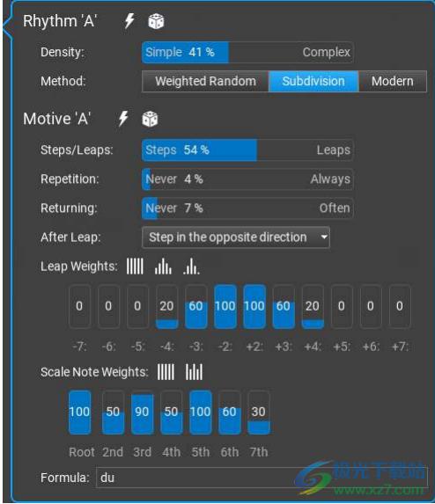Randomize Rhythm 'A' with the dice icon
The height and width of the screenshot is (504, 435).
(156, 21)
